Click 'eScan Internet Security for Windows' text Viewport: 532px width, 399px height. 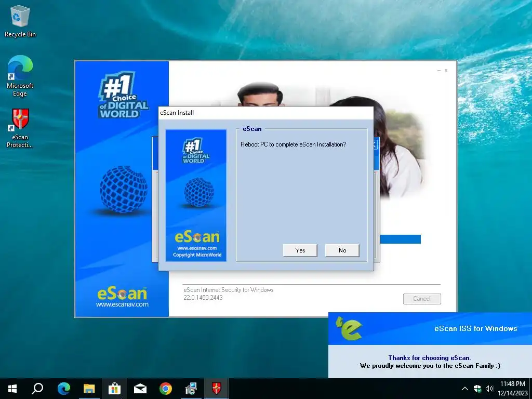[229, 290]
